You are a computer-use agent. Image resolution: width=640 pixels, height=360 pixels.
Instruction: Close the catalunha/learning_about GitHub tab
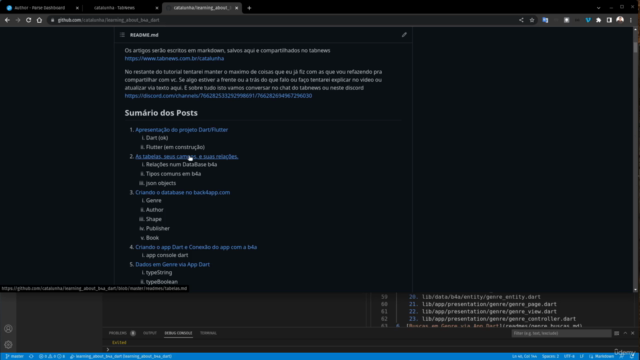tap(236, 8)
